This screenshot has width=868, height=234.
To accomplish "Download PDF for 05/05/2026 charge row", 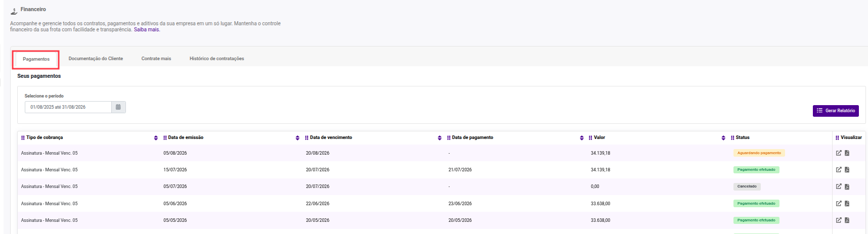I will tap(847, 220).
